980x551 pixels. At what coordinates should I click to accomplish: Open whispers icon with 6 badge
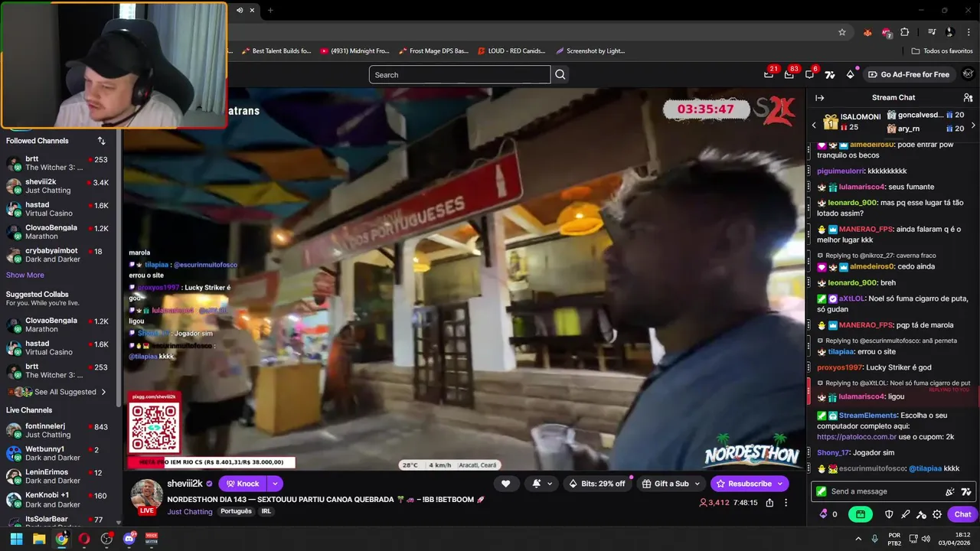point(809,74)
